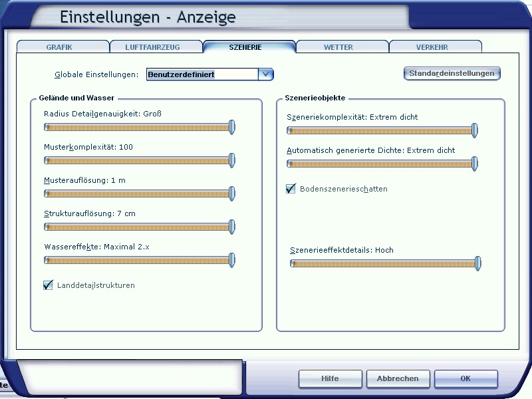The height and width of the screenshot is (399, 532).
Task: Switch to the WETTER tab
Action: 339,47
